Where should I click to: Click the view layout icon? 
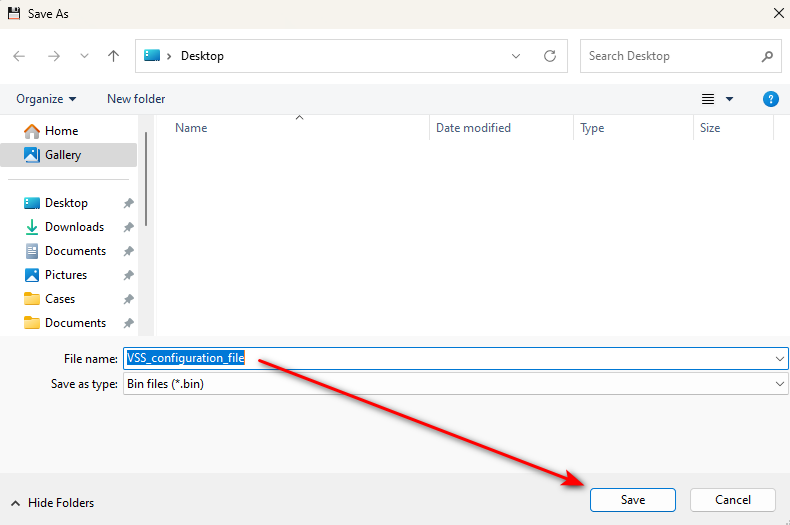708,99
